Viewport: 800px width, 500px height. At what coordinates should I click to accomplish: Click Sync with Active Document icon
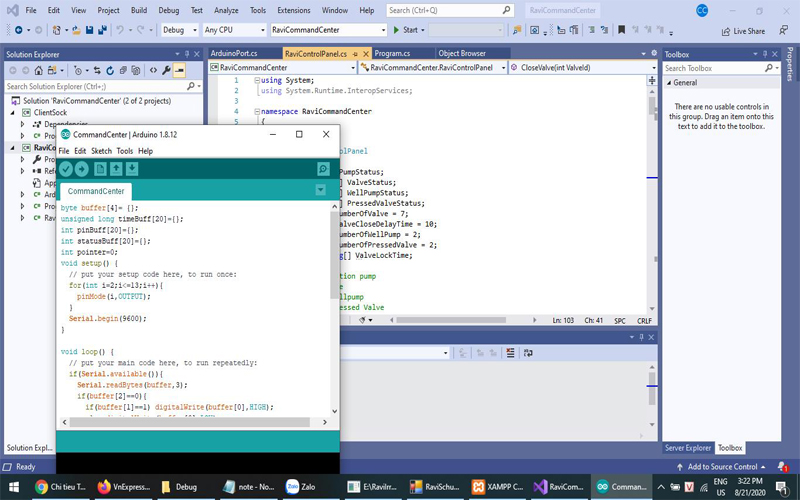[96, 70]
